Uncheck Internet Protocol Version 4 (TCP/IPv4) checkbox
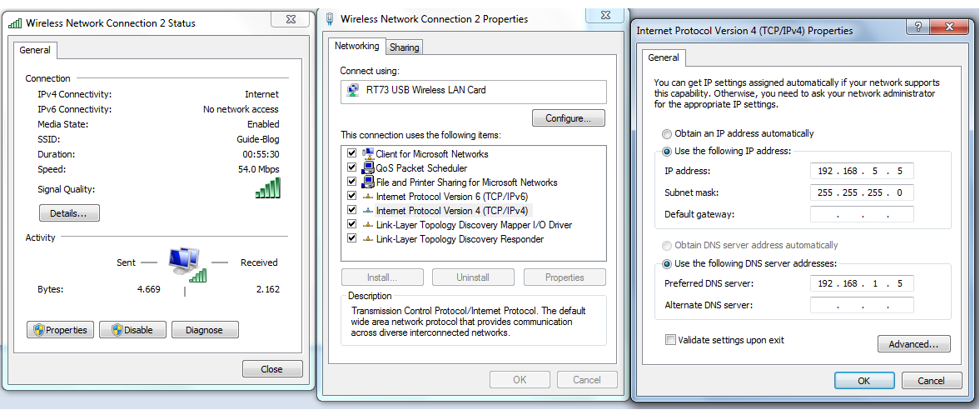 click(x=351, y=211)
